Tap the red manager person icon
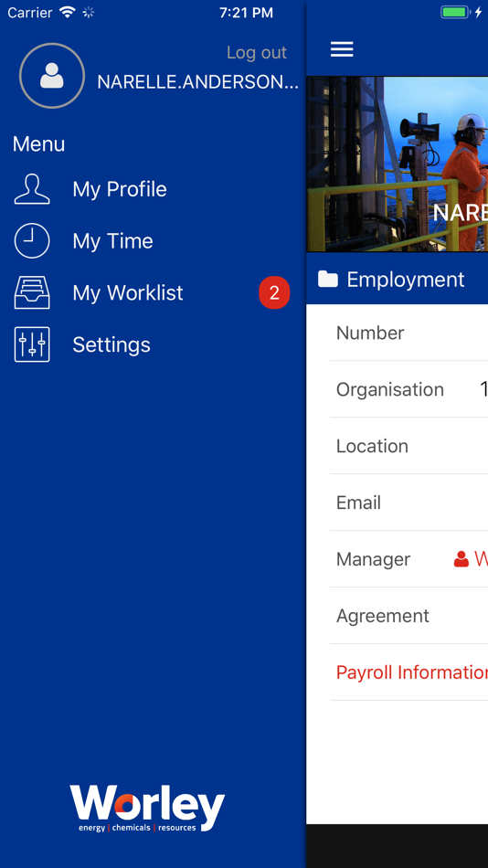The height and width of the screenshot is (868, 488). coord(461,559)
